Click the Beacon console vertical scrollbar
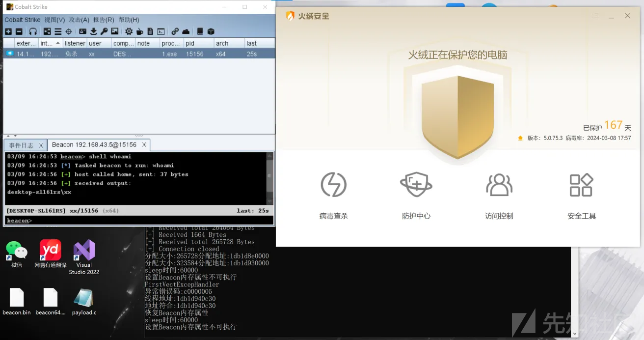The height and width of the screenshot is (340, 644). pyautogui.click(x=269, y=178)
